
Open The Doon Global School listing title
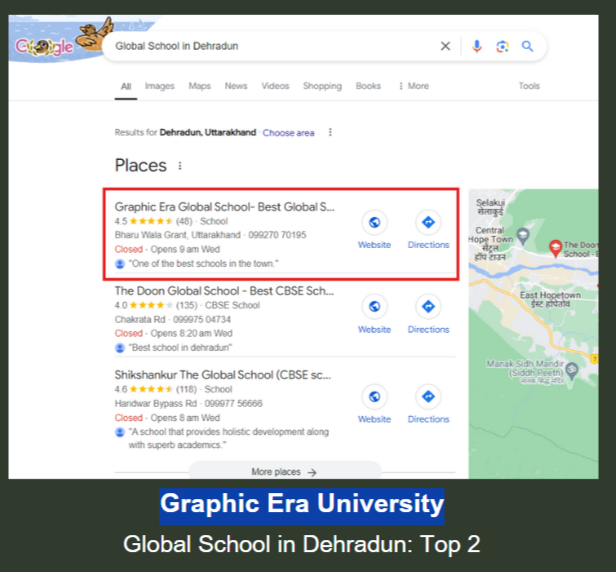tap(224, 291)
